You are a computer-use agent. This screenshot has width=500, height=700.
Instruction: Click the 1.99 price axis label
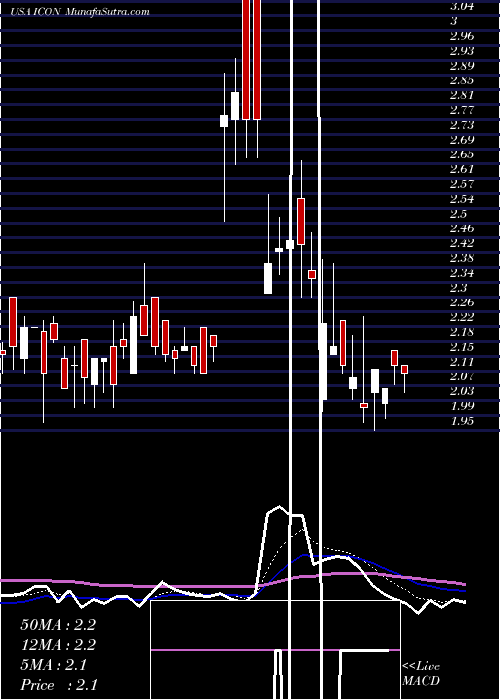click(462, 406)
